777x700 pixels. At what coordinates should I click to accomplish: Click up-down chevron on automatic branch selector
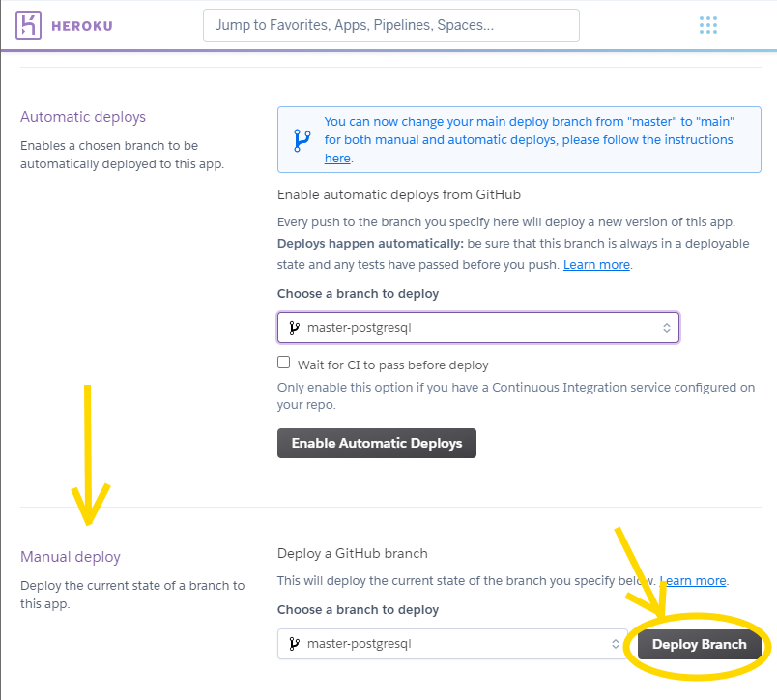point(666,328)
